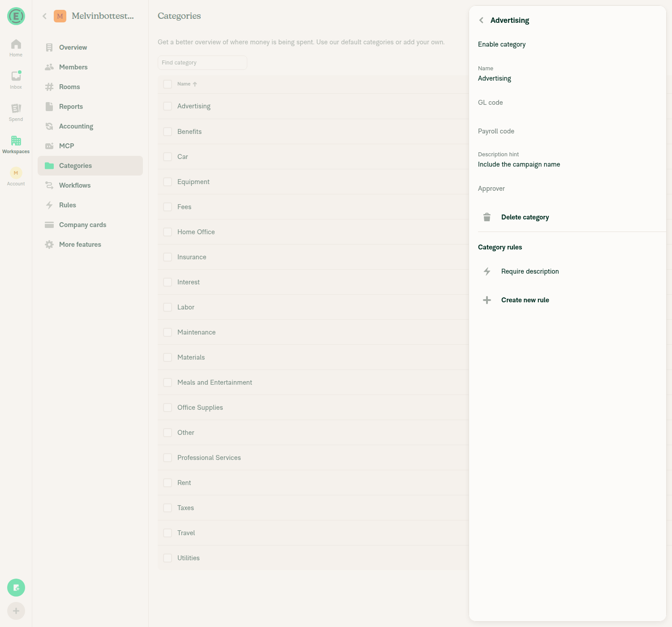Open the Professional Services category row
The width and height of the screenshot is (672, 627).
coord(313,458)
